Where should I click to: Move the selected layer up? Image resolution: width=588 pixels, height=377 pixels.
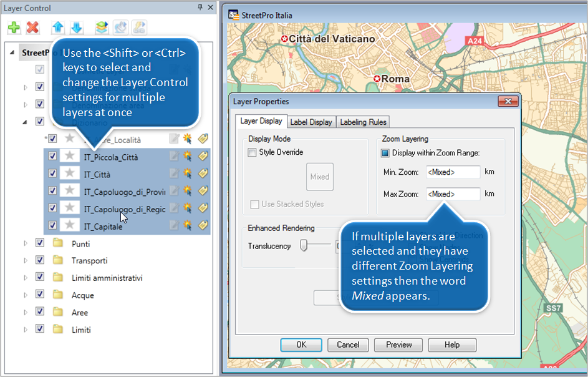[x=57, y=27]
